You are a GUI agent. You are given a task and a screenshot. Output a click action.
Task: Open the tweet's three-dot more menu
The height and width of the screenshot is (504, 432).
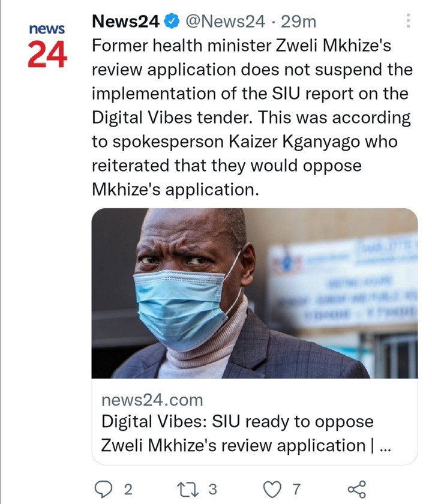tap(408, 20)
